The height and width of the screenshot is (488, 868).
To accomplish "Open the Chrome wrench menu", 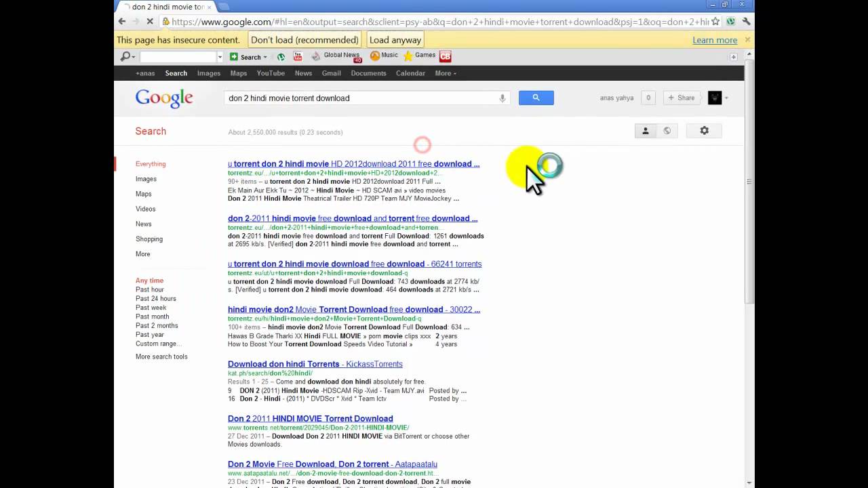I will pos(746,22).
